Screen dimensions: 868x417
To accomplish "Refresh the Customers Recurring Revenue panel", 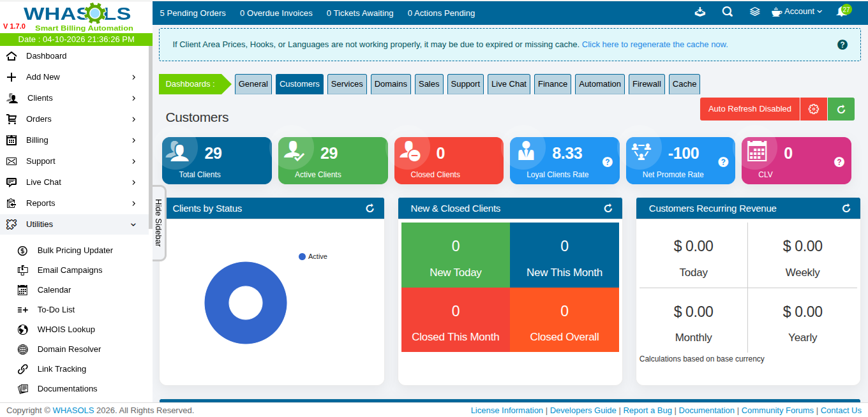I will point(846,208).
